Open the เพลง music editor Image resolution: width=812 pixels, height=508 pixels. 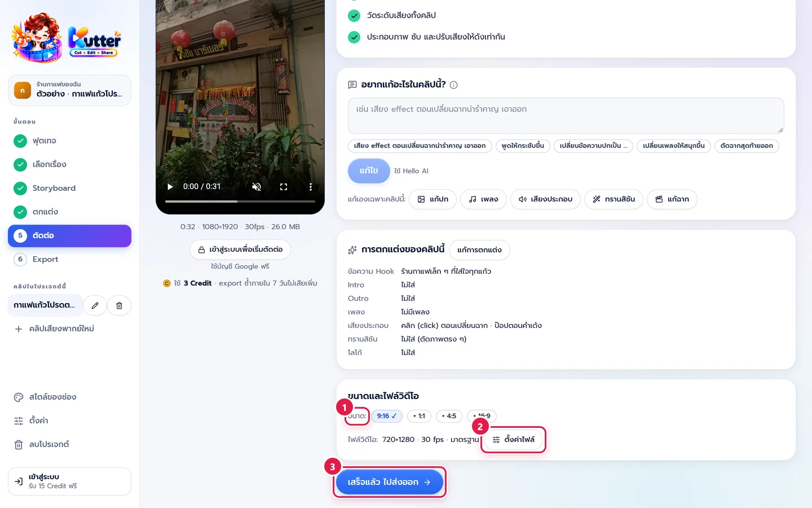pos(483,199)
